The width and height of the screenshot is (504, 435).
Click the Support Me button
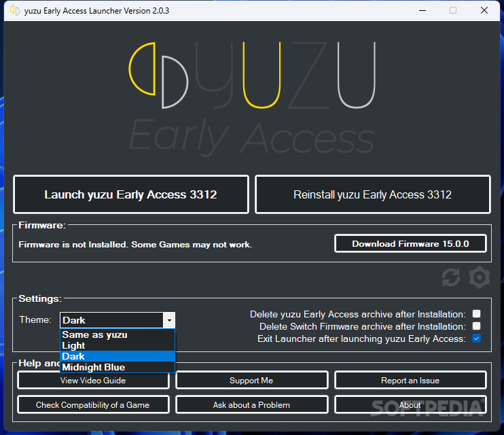[252, 381]
